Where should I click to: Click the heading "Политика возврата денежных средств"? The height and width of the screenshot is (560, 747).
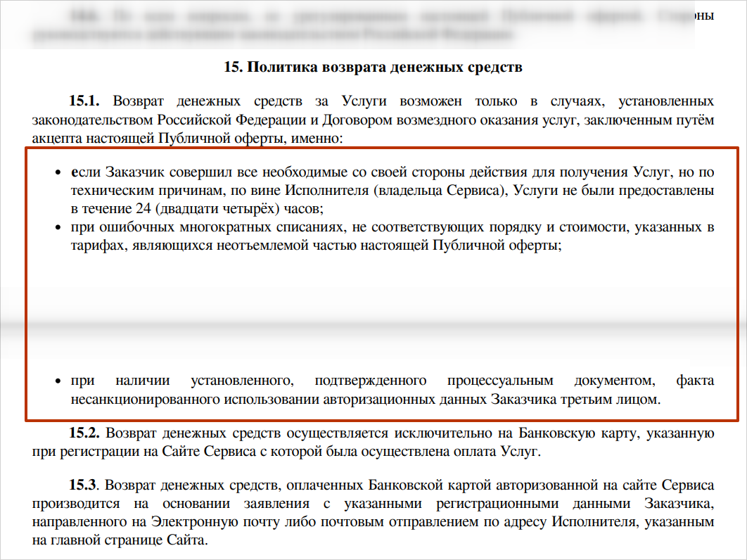(x=373, y=68)
